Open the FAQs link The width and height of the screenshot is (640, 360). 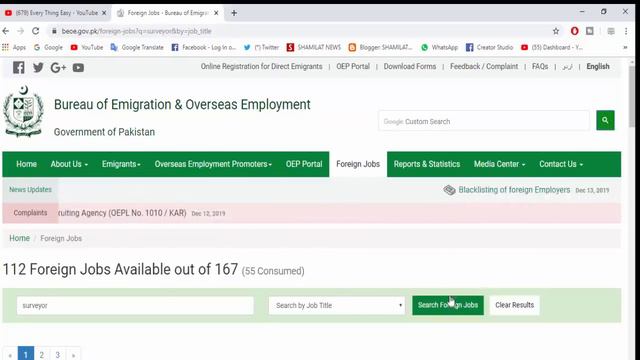pyautogui.click(x=540, y=67)
